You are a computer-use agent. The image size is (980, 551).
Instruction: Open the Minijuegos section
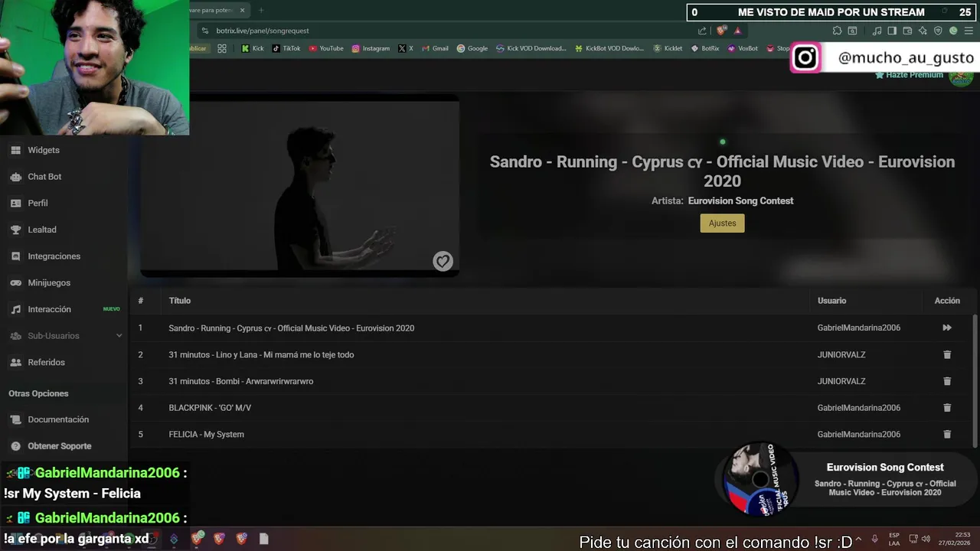(x=49, y=282)
